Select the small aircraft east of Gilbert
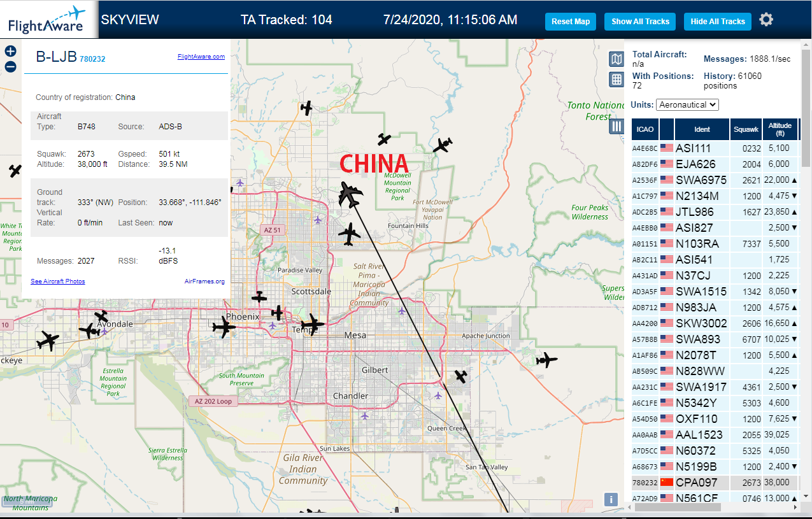Screen dimensions: 812x519 click(x=460, y=376)
